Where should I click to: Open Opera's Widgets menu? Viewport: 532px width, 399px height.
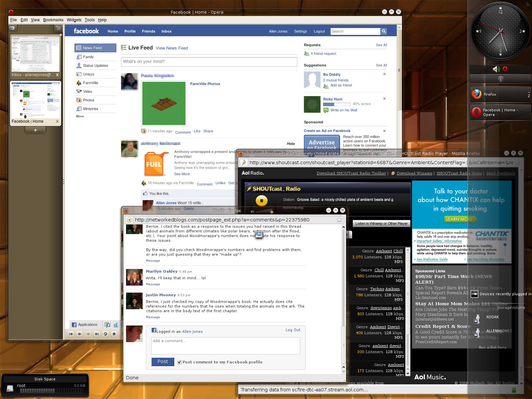[74, 20]
